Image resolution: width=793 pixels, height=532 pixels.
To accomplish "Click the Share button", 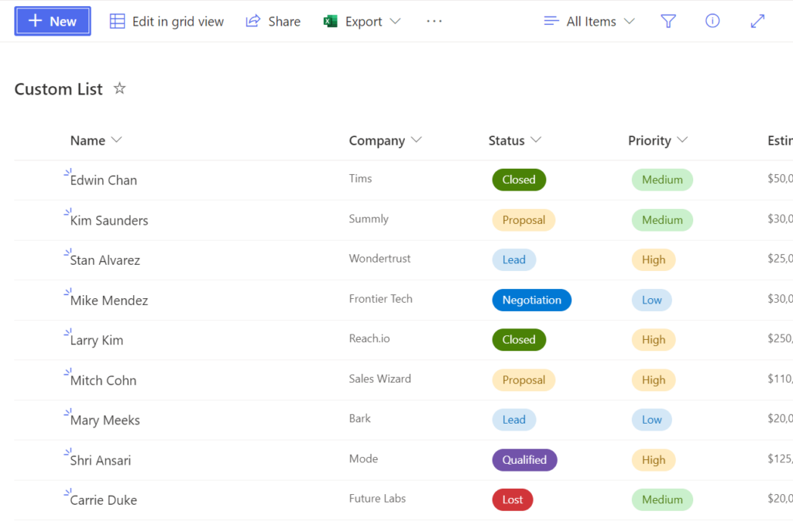I will 273,21.
